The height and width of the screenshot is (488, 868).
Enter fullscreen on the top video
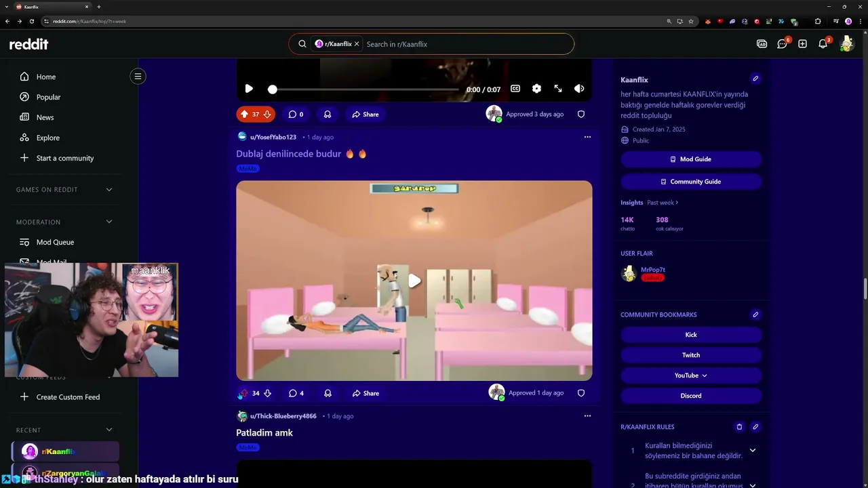coord(558,89)
